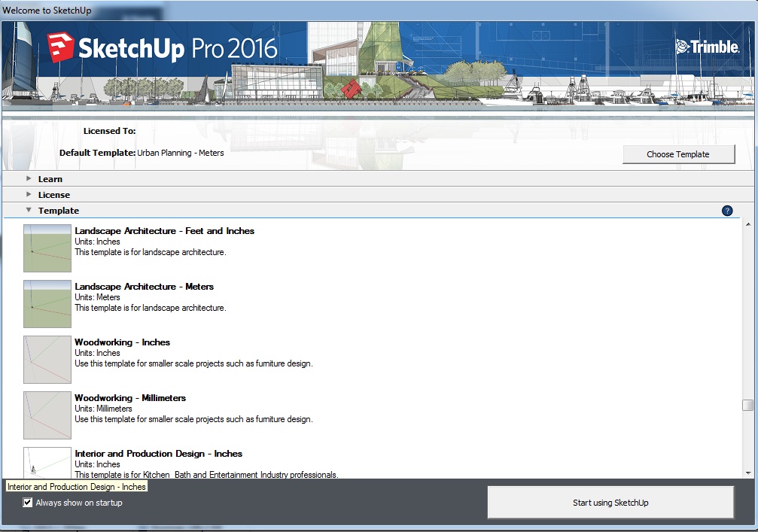Collapse the Template section
The height and width of the screenshot is (532, 758).
(x=29, y=210)
